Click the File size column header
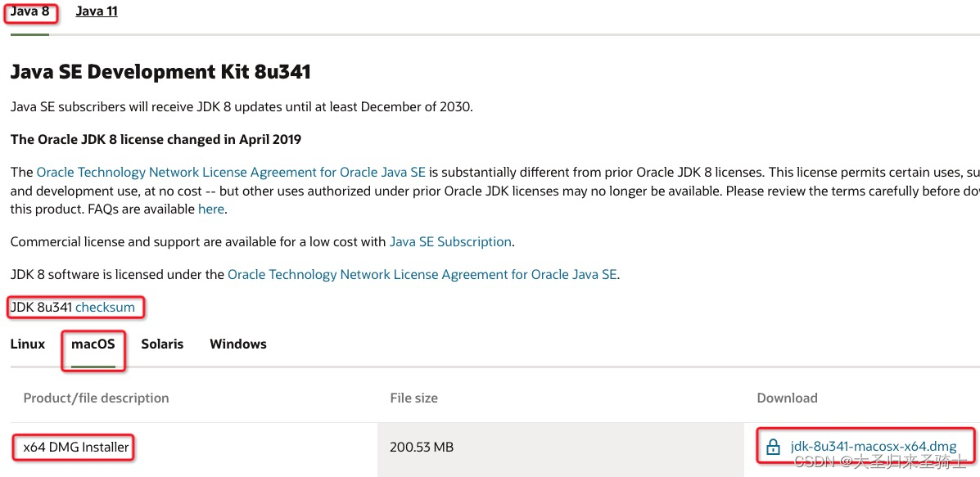The height and width of the screenshot is (477, 980). 413,398
